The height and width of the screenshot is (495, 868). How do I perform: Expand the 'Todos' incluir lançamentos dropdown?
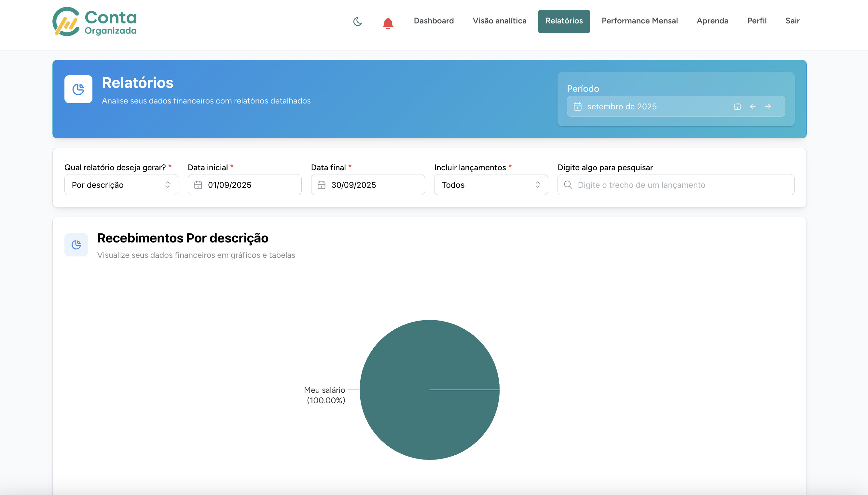[x=490, y=185]
